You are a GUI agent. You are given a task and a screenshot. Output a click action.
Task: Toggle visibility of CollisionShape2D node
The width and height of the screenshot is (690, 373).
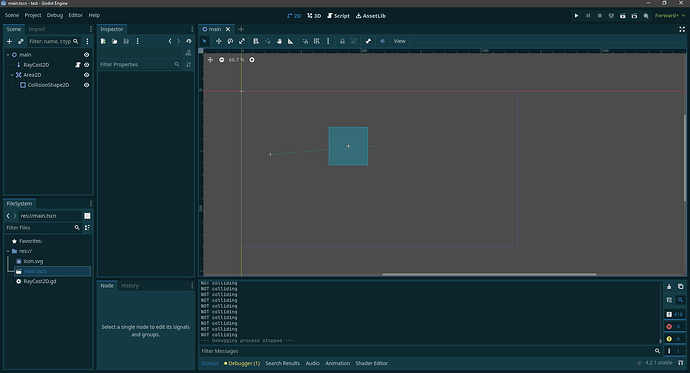pos(87,85)
